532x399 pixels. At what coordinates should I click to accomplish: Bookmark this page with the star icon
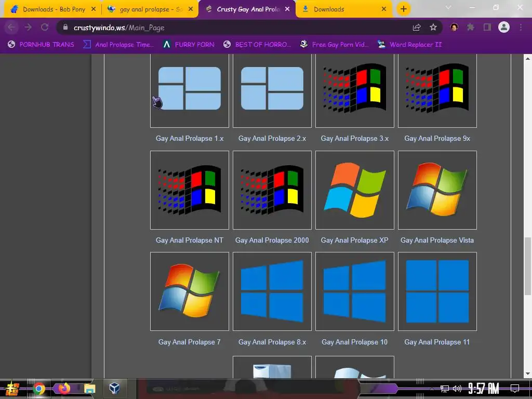click(433, 28)
